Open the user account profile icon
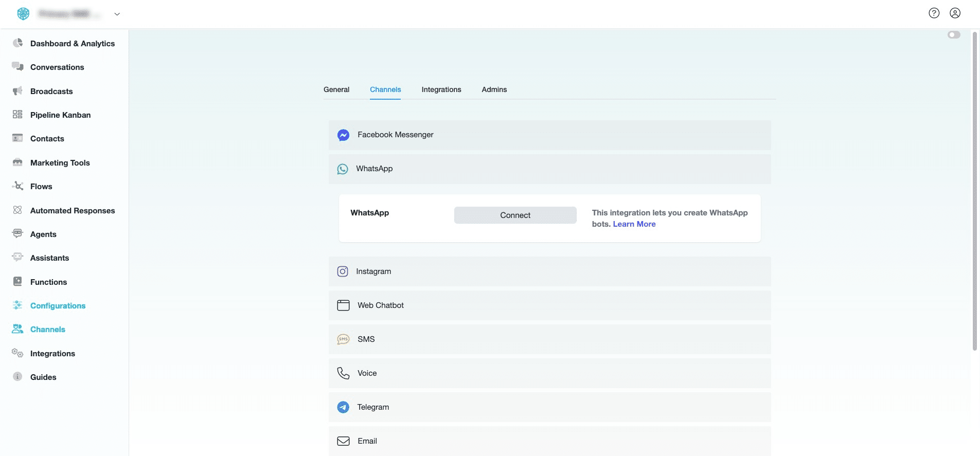Screen dimensions: 980x456 pyautogui.click(x=955, y=13)
